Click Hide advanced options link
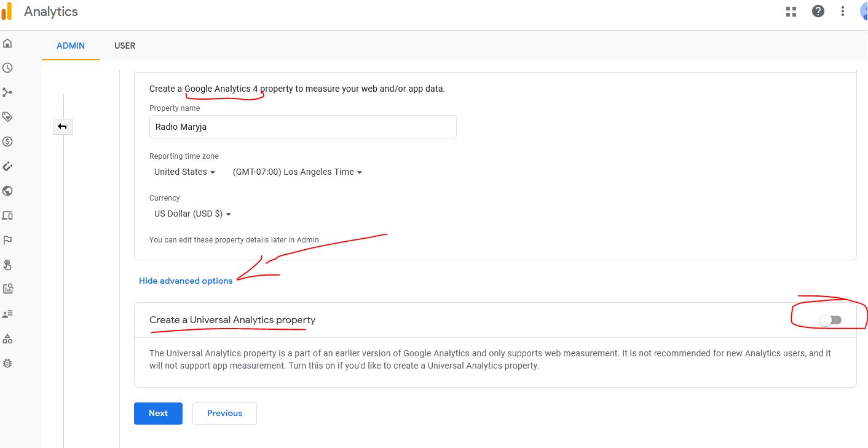 (186, 281)
